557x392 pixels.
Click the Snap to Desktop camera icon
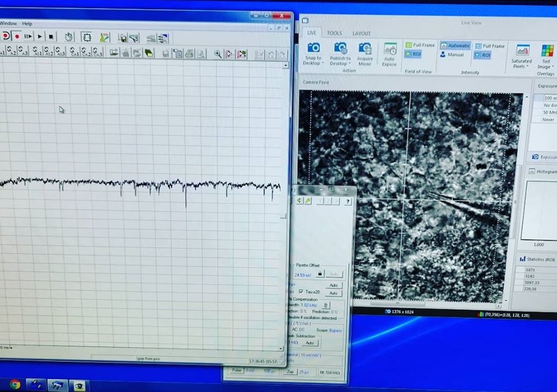(x=313, y=48)
